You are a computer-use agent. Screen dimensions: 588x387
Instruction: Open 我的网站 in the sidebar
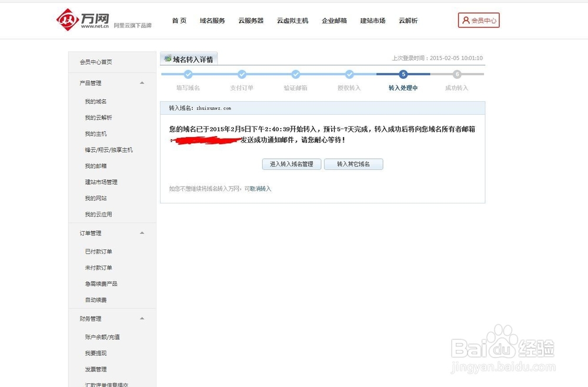pos(96,198)
